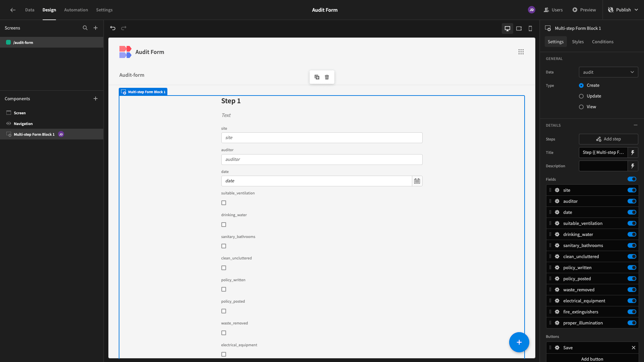Select the View radio button
Image resolution: width=644 pixels, height=362 pixels.
pyautogui.click(x=581, y=107)
